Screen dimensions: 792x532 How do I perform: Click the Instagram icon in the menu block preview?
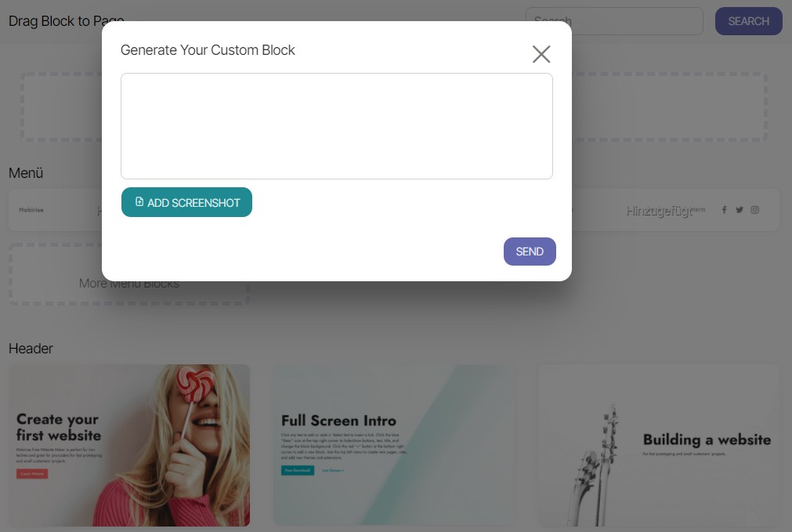754,210
